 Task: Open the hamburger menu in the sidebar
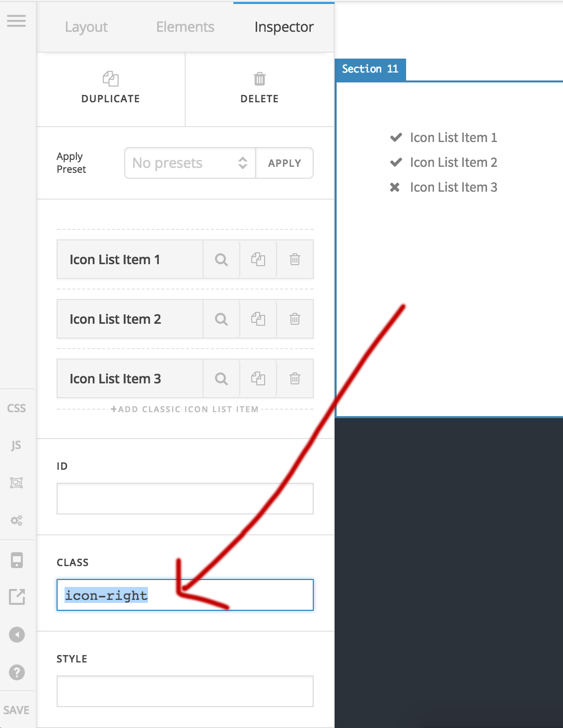coord(16,21)
